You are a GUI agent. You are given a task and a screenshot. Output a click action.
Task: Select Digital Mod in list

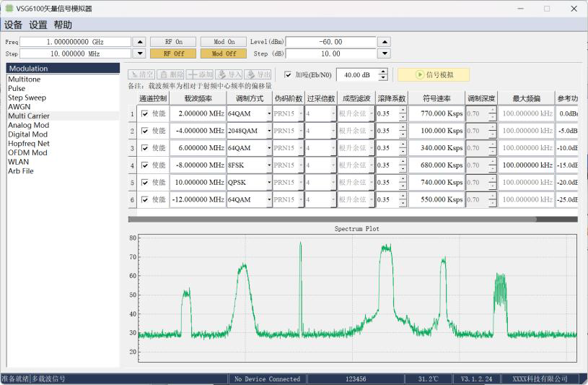pyautogui.click(x=63, y=134)
